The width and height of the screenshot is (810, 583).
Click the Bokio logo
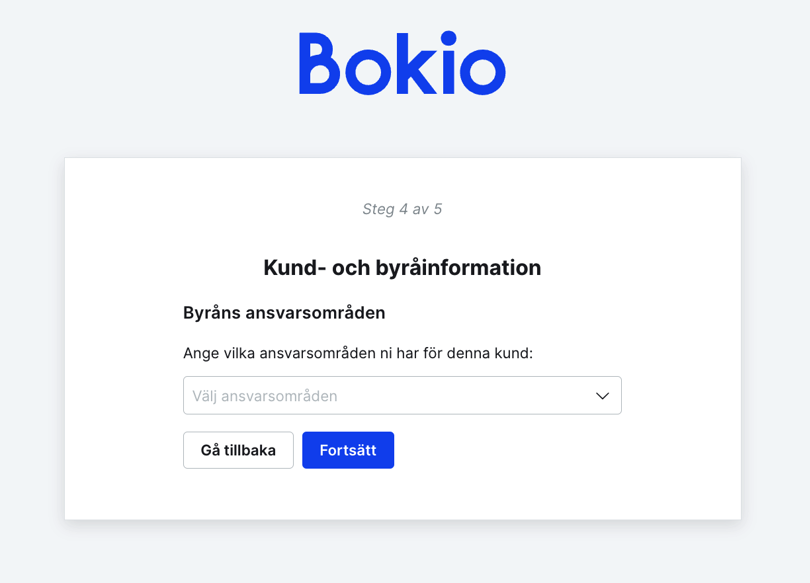402,63
